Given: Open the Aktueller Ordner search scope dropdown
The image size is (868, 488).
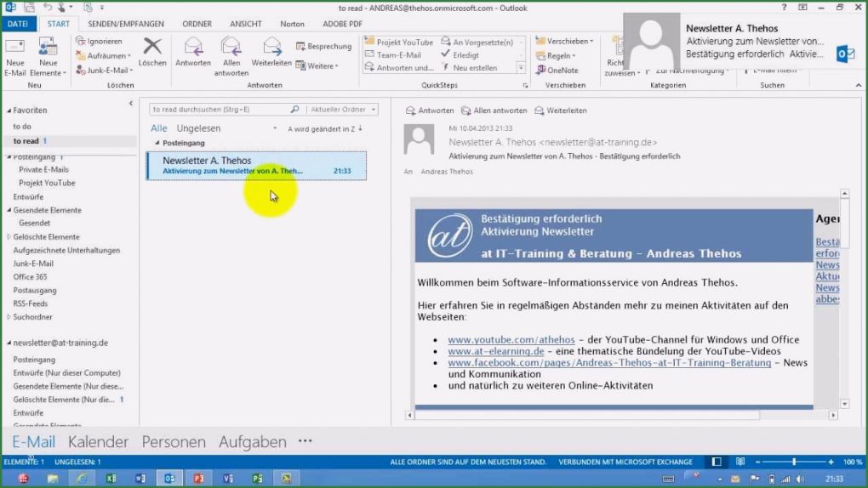Looking at the screenshot, I should click(342, 110).
